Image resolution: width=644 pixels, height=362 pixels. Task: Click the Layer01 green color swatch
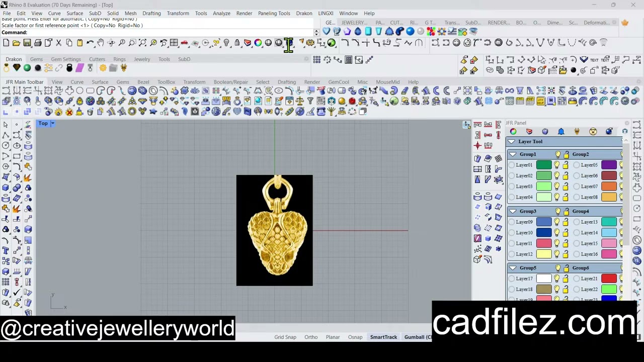pyautogui.click(x=544, y=165)
